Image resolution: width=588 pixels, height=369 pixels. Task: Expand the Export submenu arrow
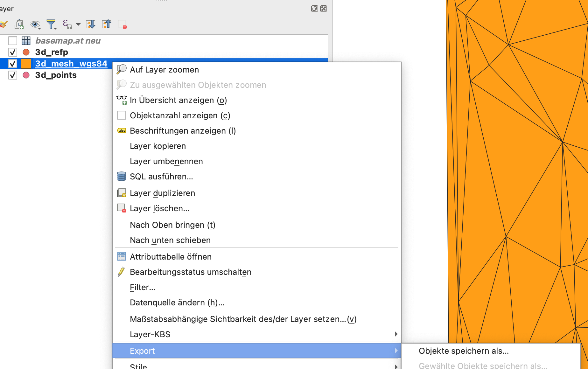coord(396,351)
